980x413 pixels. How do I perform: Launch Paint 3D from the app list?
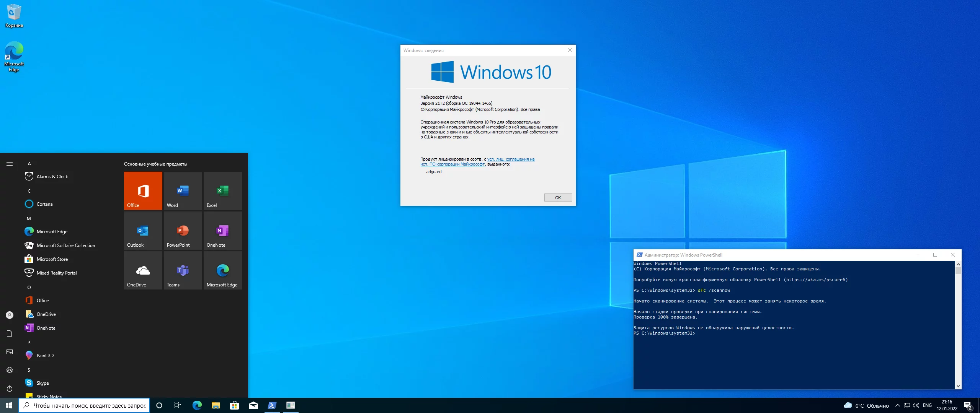coord(45,355)
